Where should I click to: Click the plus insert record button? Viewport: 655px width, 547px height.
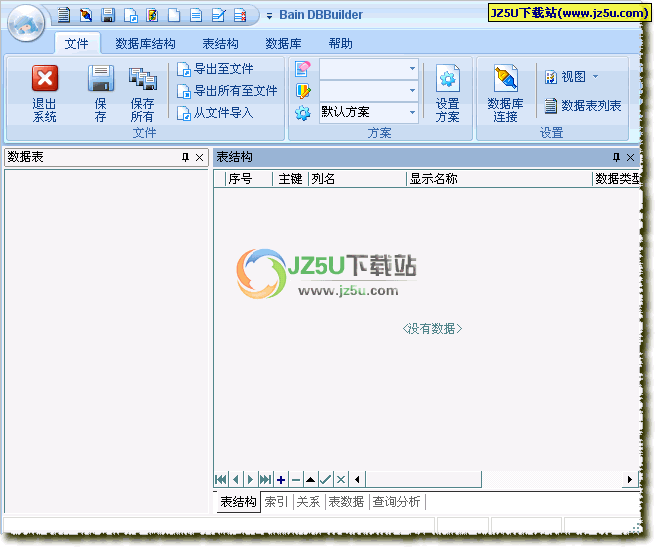click(x=281, y=479)
